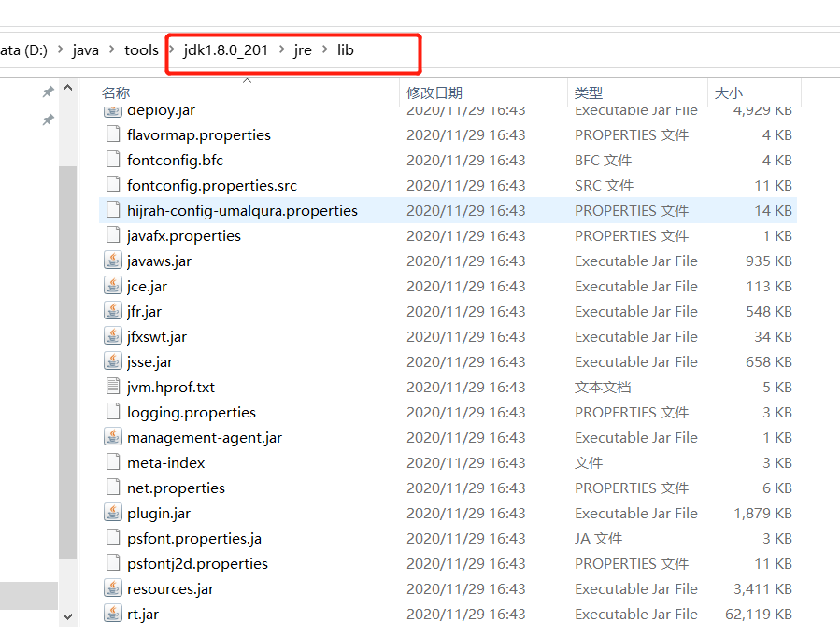This screenshot has height=636, width=840.
Task: Select the jce.jar file name
Action: (x=147, y=287)
